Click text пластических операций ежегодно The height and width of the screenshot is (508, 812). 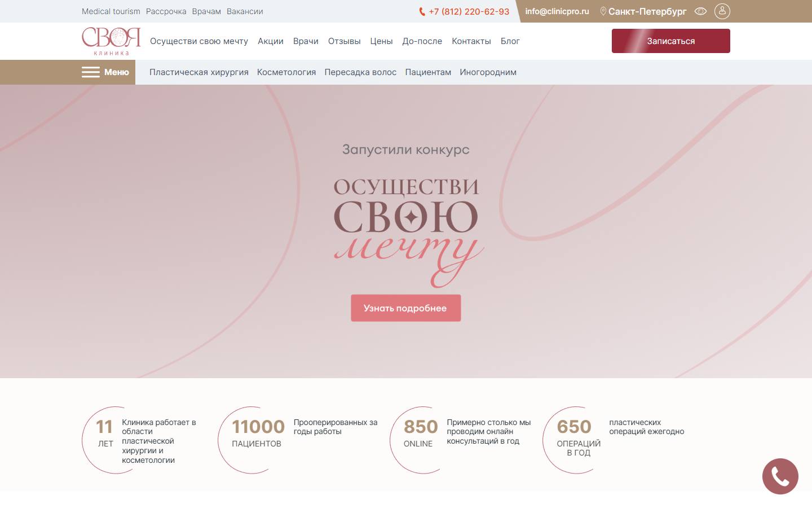[x=647, y=427]
